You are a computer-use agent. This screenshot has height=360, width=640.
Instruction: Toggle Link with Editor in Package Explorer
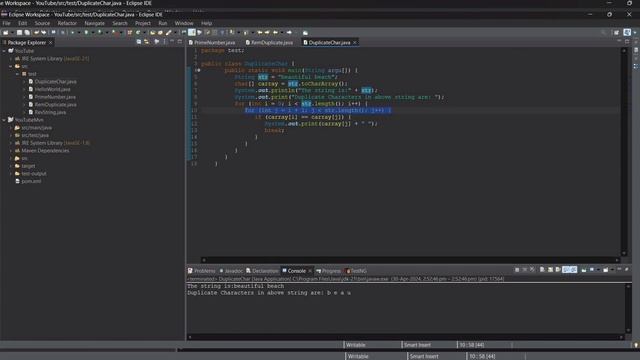pos(147,42)
